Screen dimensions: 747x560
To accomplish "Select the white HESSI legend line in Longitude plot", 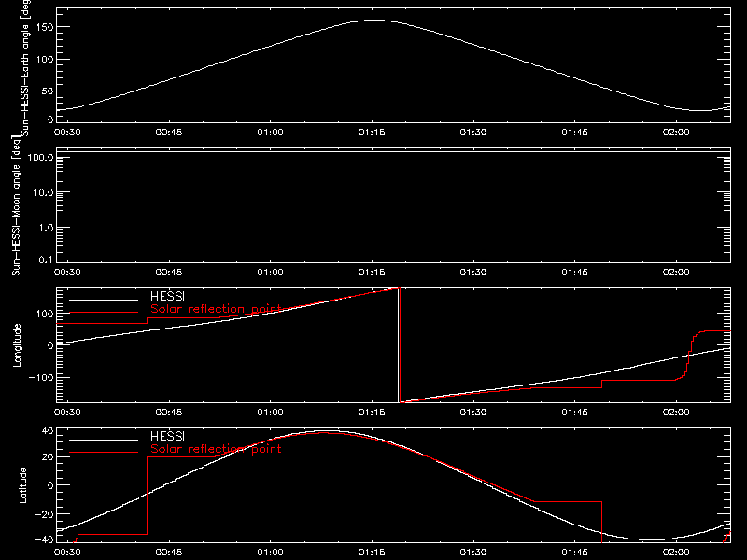I will tap(104, 300).
